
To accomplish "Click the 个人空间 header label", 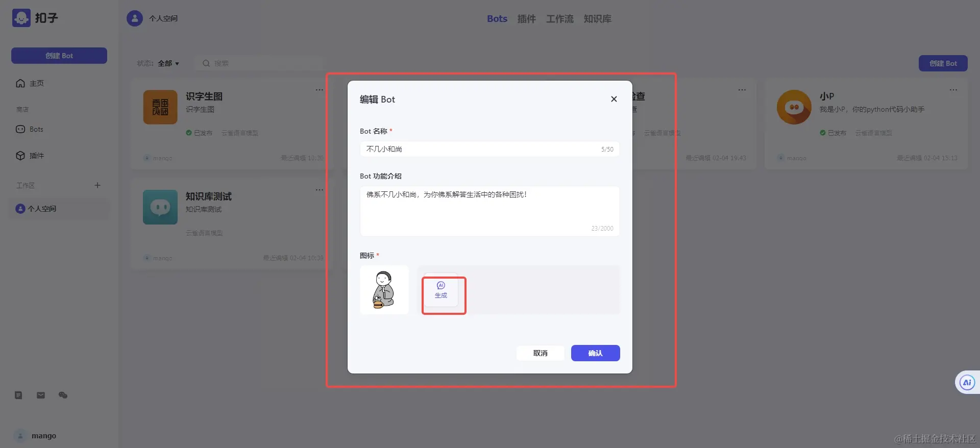I will click(163, 18).
